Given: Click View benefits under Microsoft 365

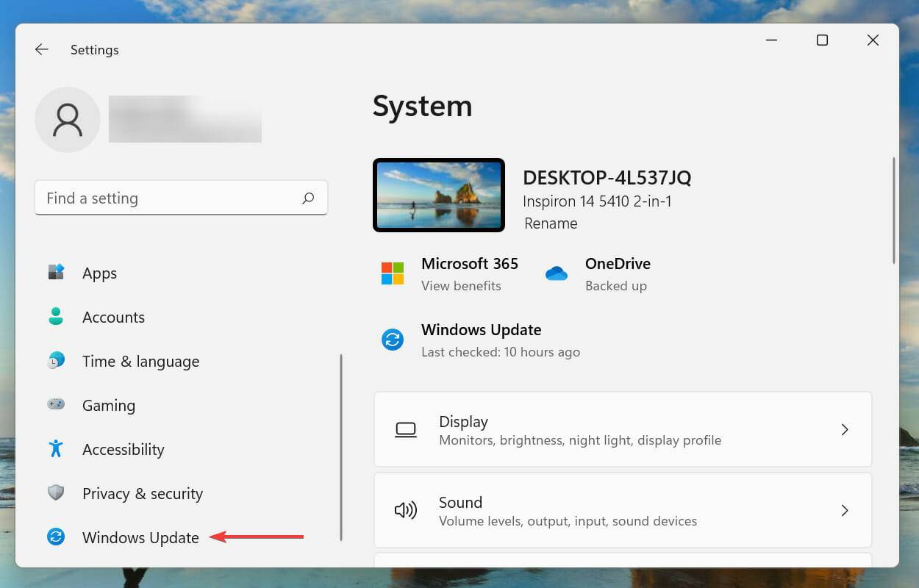Looking at the screenshot, I should (x=461, y=287).
